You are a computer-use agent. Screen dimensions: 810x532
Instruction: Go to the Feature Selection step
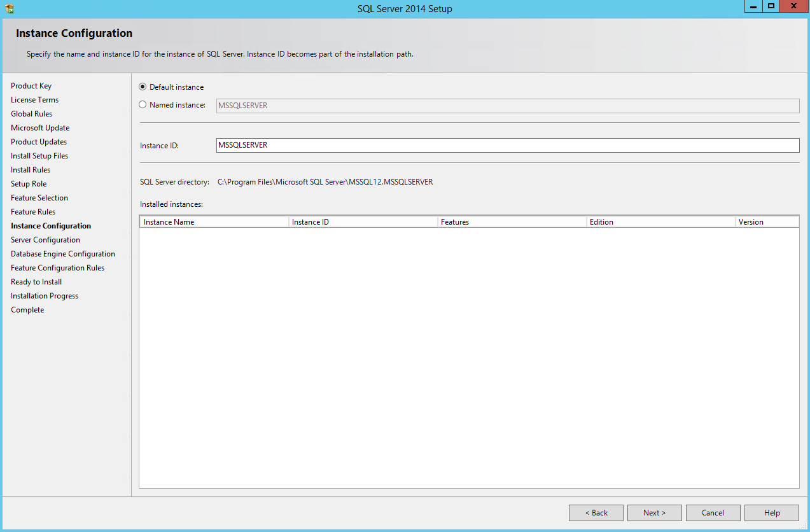coord(39,197)
